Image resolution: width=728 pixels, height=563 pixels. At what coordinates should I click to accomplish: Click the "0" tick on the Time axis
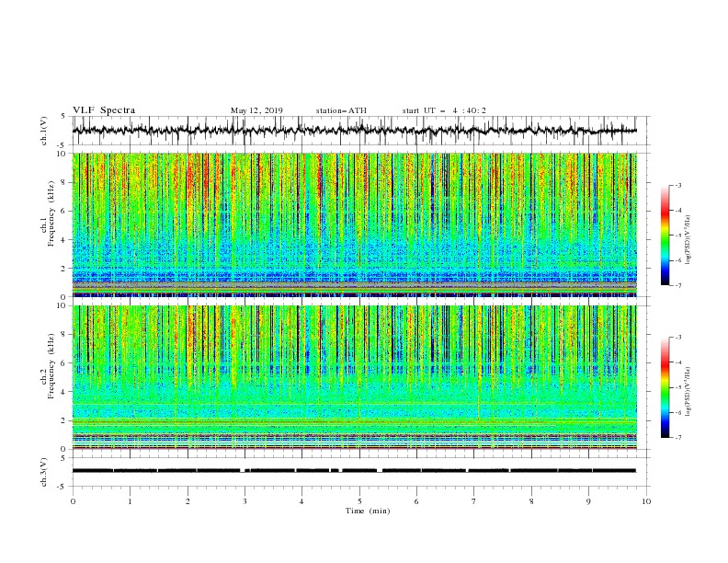(73, 501)
